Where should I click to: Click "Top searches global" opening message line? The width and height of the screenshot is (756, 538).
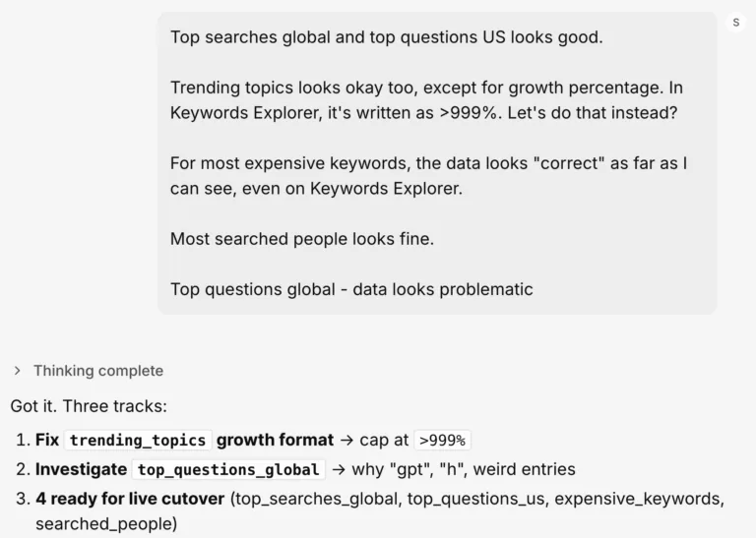click(x=387, y=37)
